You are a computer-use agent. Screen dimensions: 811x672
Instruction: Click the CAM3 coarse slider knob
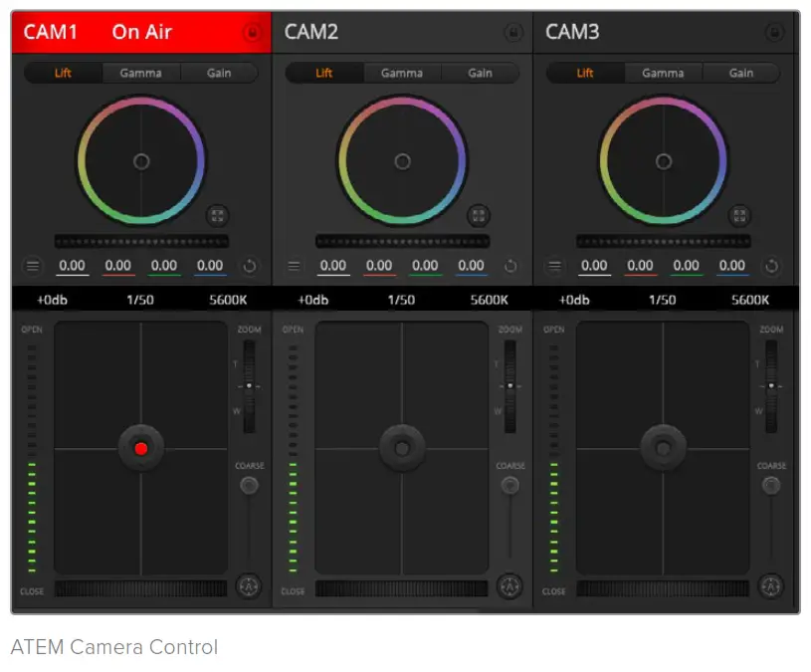(771, 485)
